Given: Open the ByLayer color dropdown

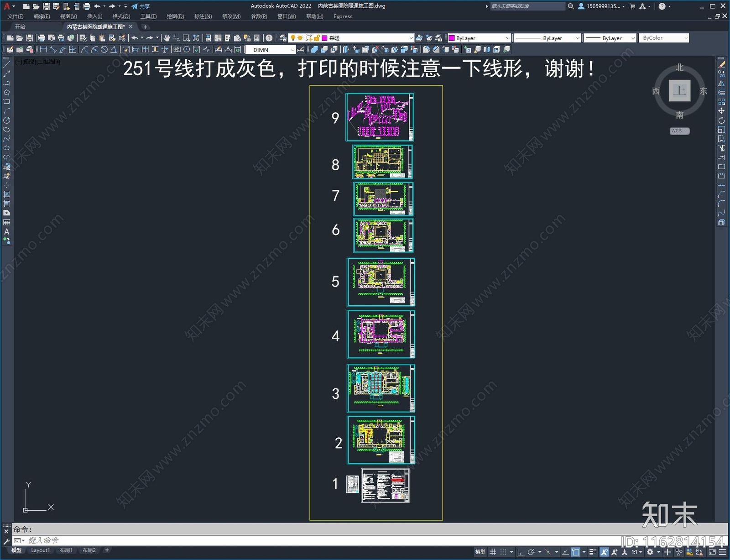Looking at the screenshot, I should point(508,38).
